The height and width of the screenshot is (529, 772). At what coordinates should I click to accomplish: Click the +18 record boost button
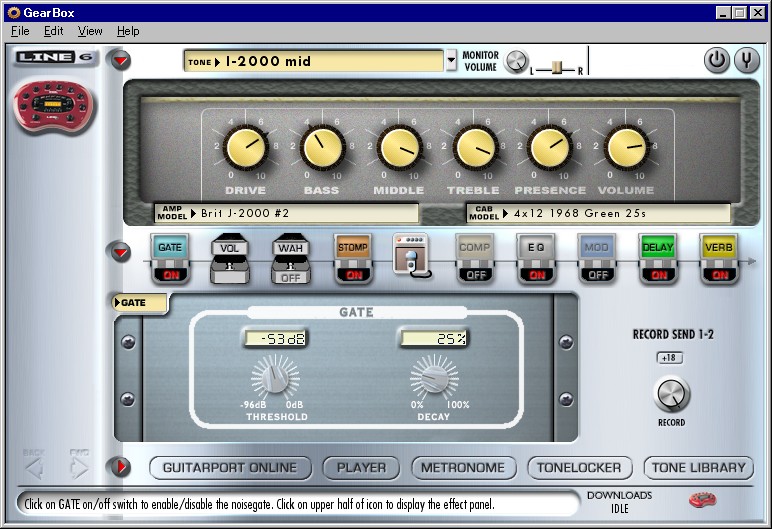(x=669, y=358)
